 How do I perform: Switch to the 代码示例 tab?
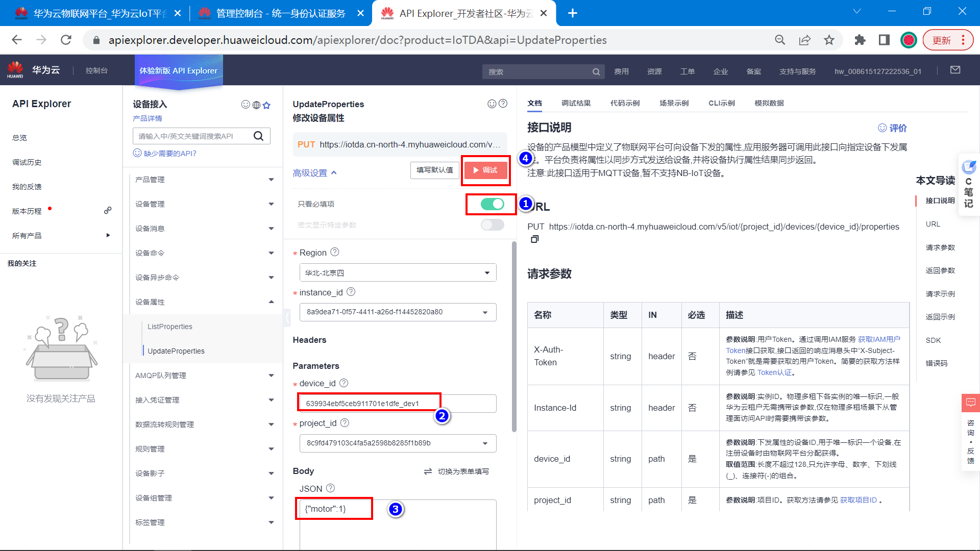(x=625, y=103)
